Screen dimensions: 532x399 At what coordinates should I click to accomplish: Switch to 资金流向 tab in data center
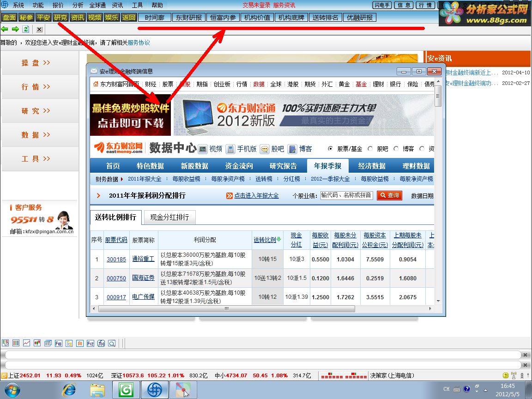click(239, 166)
